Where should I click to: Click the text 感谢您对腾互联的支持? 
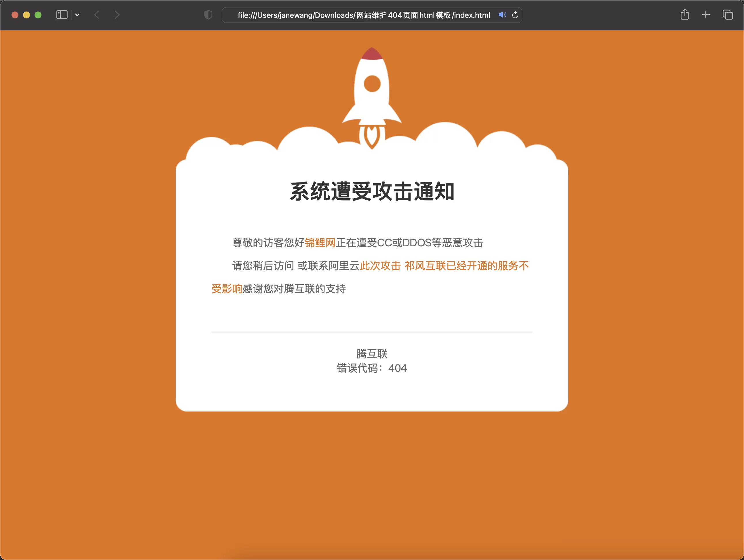[x=294, y=289]
